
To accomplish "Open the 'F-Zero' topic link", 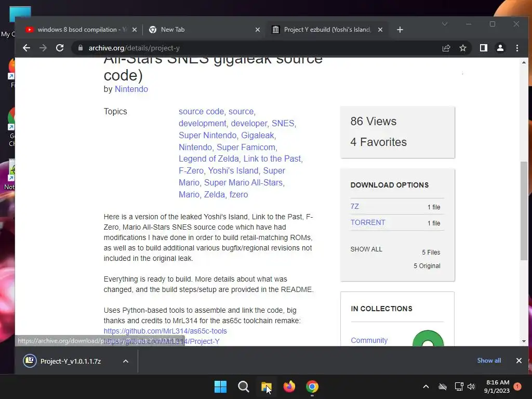I will [x=191, y=170].
